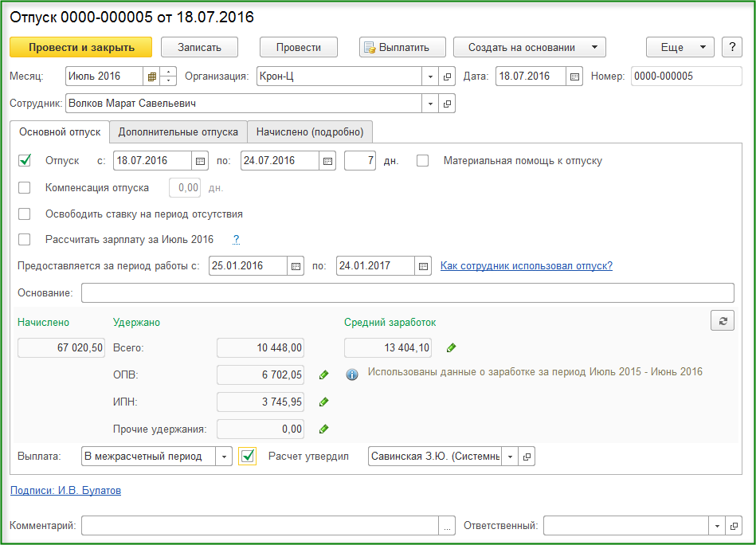756x545 pixels.
Task: Switch to Дополнительные отпуска tab
Action: pyautogui.click(x=178, y=131)
